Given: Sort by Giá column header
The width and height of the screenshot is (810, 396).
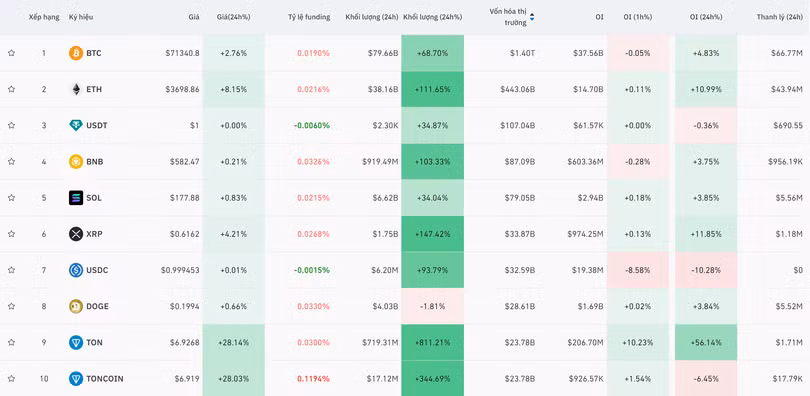Looking at the screenshot, I should pyautogui.click(x=194, y=17).
